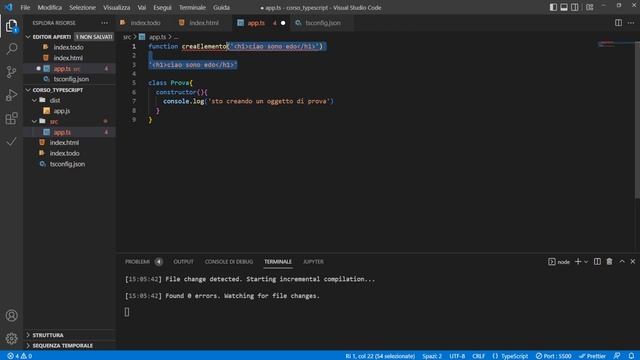Open the Extensions view
The width and height of the screenshot is (640, 360).
[11, 118]
